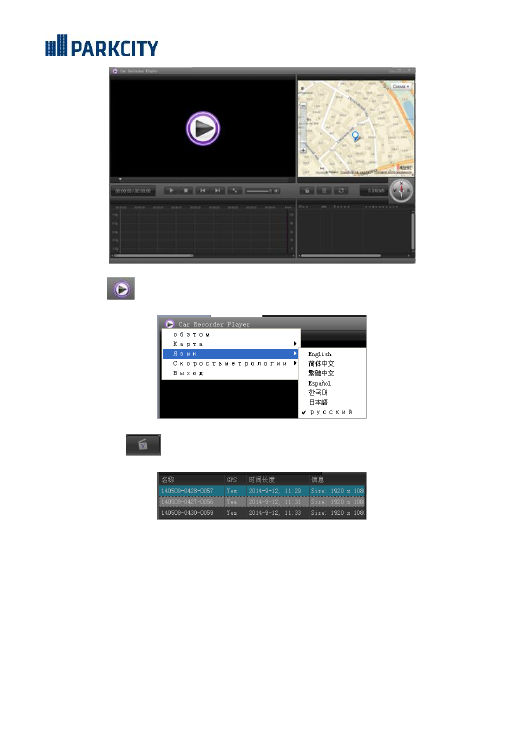The image size is (510, 737).
Task: Click the map zoom-in plus button
Action: pyautogui.click(x=303, y=150)
